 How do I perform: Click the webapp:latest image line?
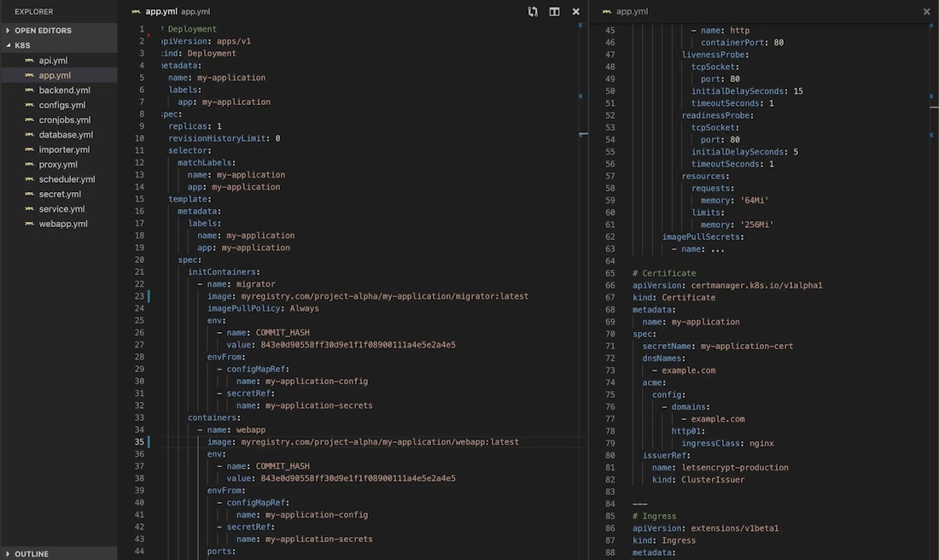(x=363, y=442)
